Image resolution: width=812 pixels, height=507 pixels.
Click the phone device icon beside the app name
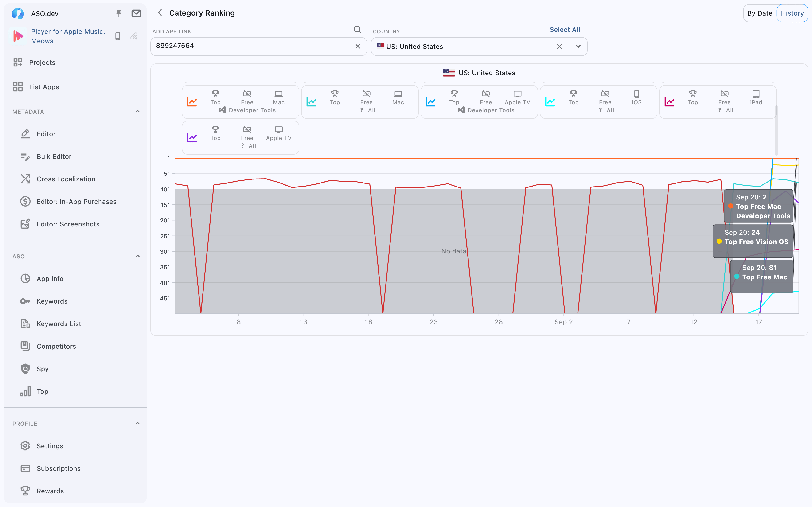[x=118, y=36]
